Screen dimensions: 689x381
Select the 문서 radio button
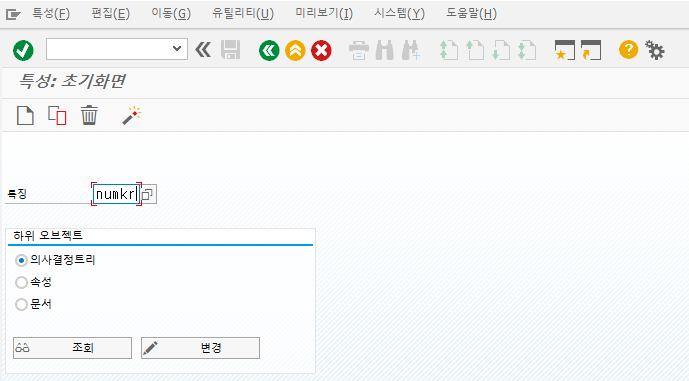(21, 304)
